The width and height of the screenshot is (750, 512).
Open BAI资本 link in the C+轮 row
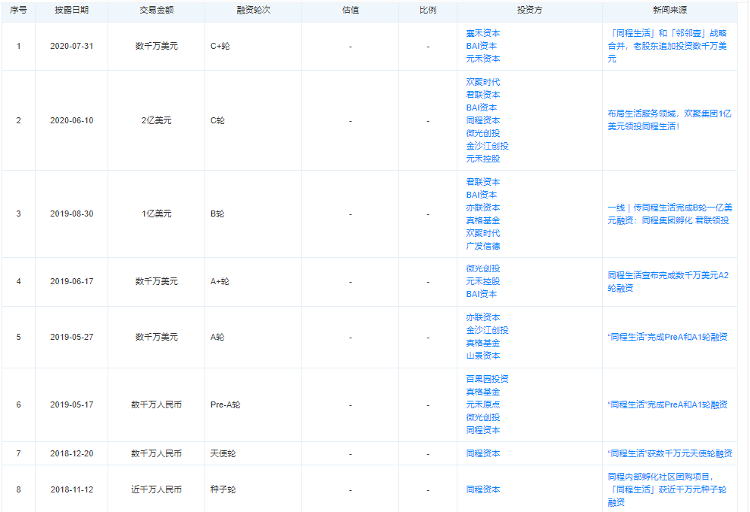point(481,46)
